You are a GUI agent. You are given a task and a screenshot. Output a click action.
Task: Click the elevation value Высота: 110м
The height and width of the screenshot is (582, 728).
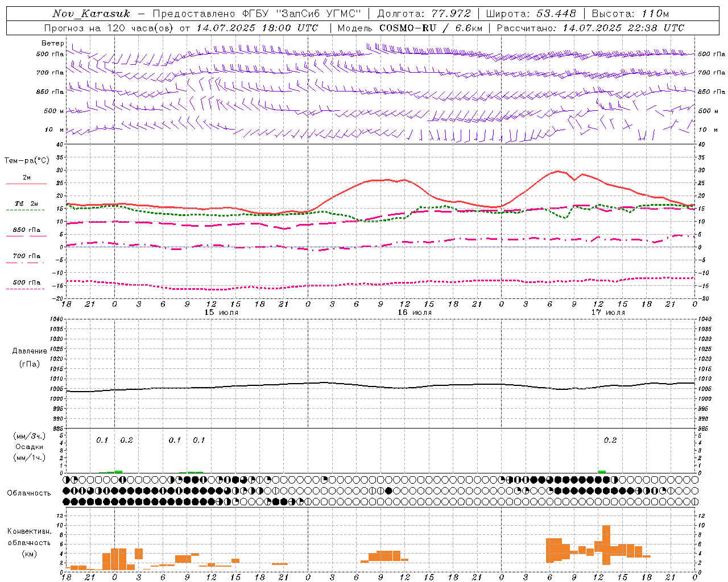point(630,14)
